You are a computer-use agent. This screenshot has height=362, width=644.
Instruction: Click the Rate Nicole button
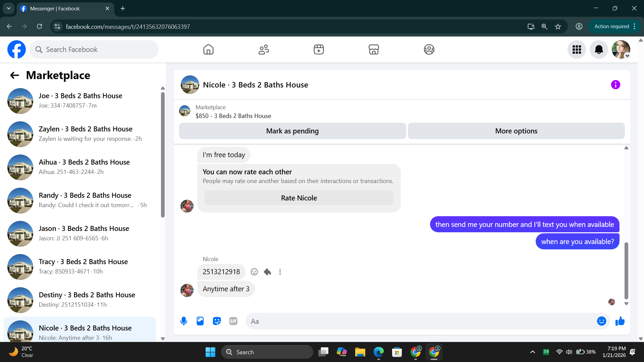[299, 198]
